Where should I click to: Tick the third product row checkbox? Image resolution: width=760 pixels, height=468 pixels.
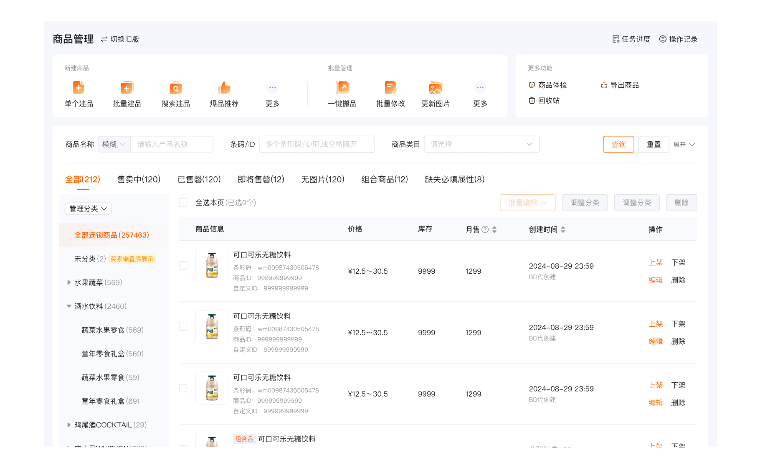pos(183,388)
